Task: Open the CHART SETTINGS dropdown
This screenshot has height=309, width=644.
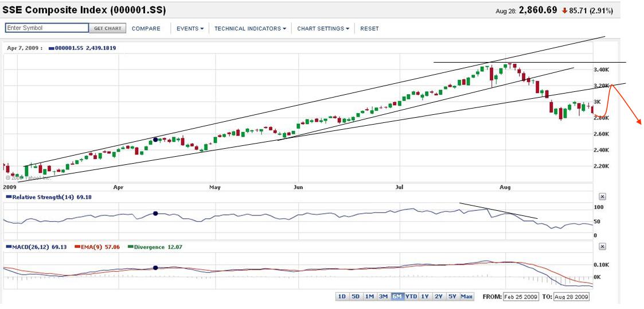Action: tap(323, 29)
